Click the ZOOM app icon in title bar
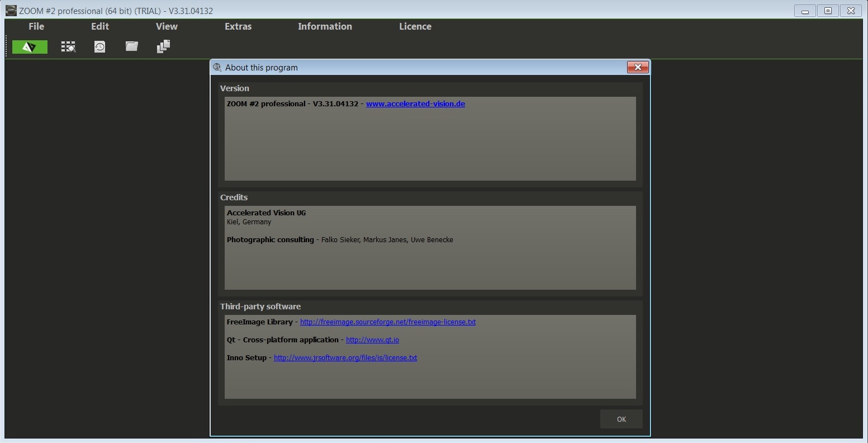 coord(11,11)
